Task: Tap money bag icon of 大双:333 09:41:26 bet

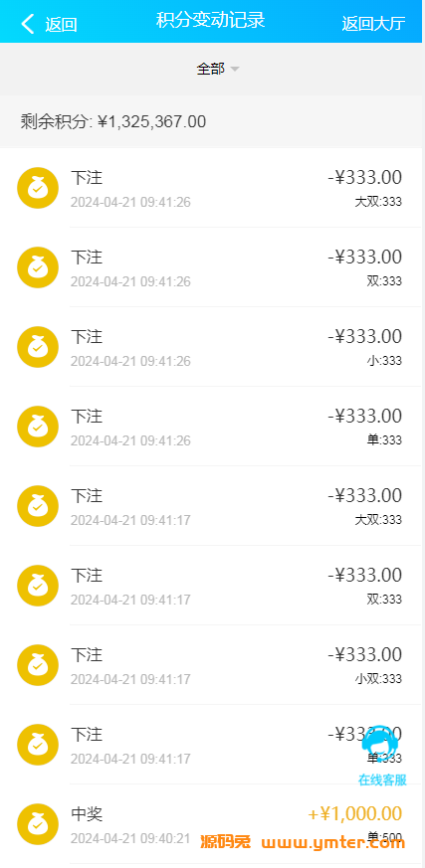Action: tap(38, 188)
